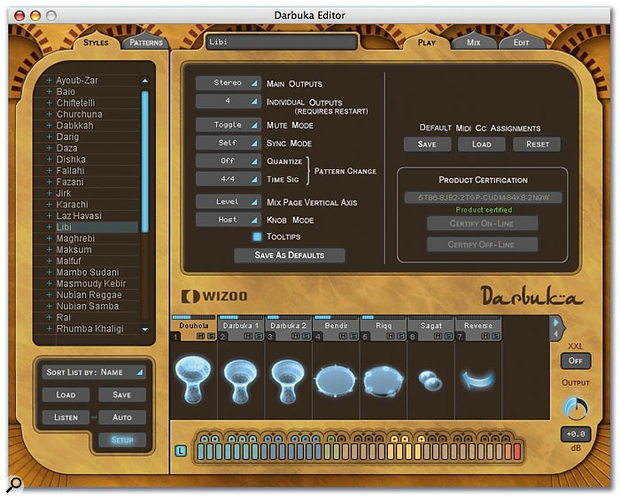Select the Reverse instrument icon
The height and width of the screenshot is (499, 620).
478,380
